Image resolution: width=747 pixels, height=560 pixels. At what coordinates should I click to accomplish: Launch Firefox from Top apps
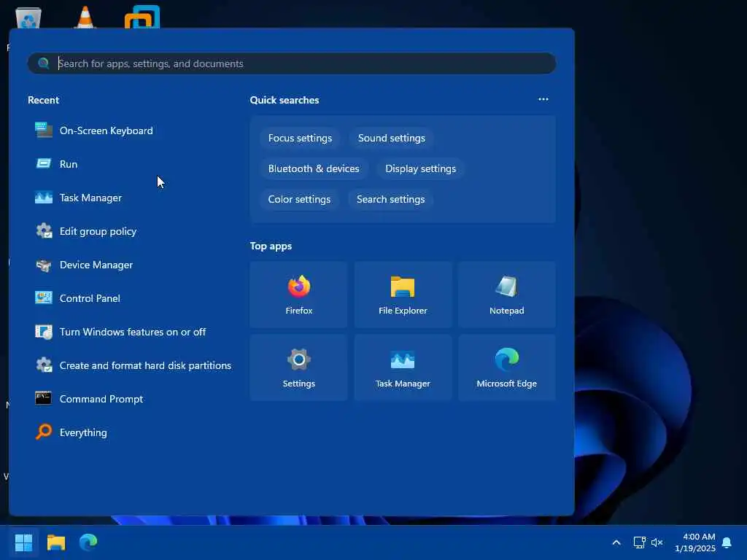pos(298,295)
